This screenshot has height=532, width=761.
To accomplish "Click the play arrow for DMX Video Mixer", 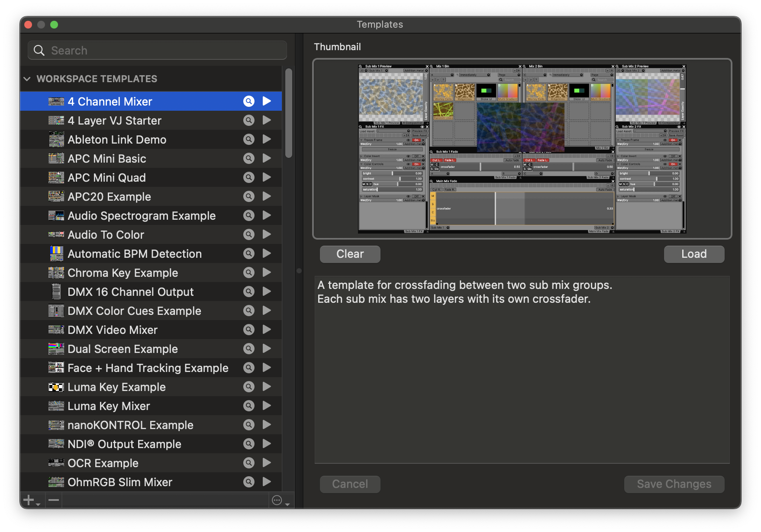I will pyautogui.click(x=267, y=330).
